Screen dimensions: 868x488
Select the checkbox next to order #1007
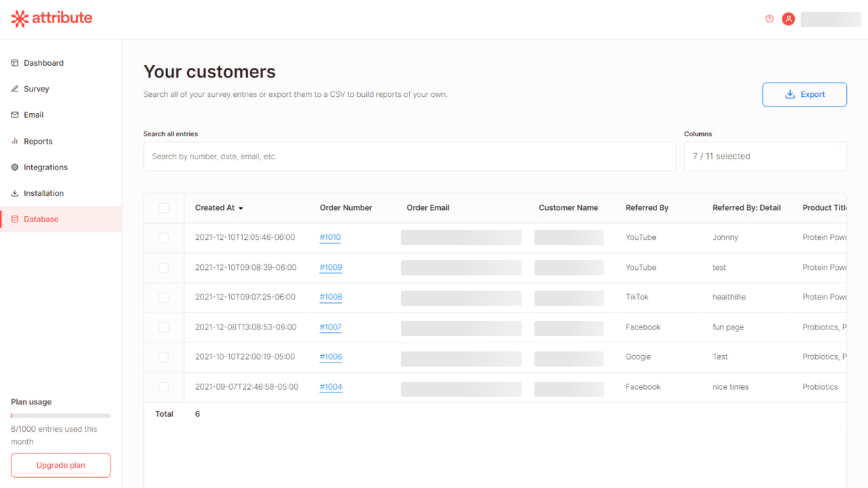(163, 327)
